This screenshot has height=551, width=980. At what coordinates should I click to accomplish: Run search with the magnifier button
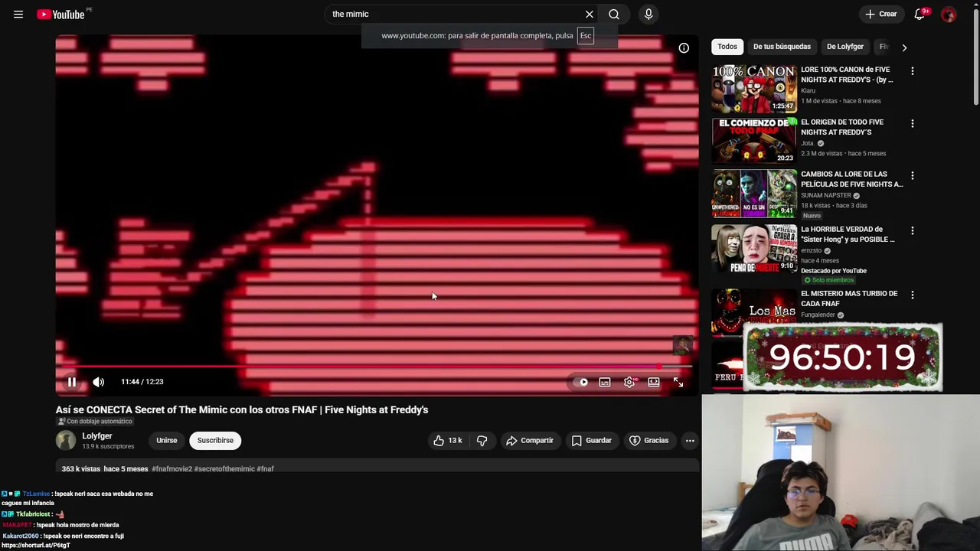(614, 15)
